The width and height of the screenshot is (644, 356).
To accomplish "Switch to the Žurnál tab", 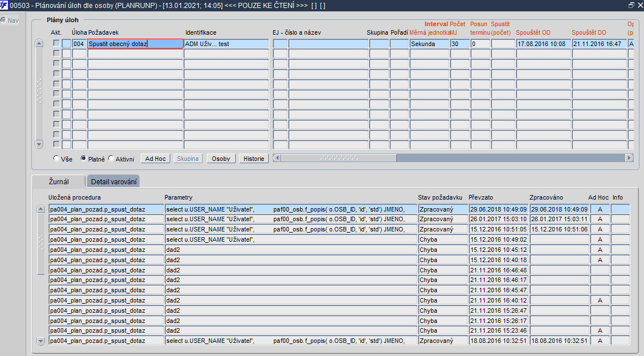I will click(59, 181).
